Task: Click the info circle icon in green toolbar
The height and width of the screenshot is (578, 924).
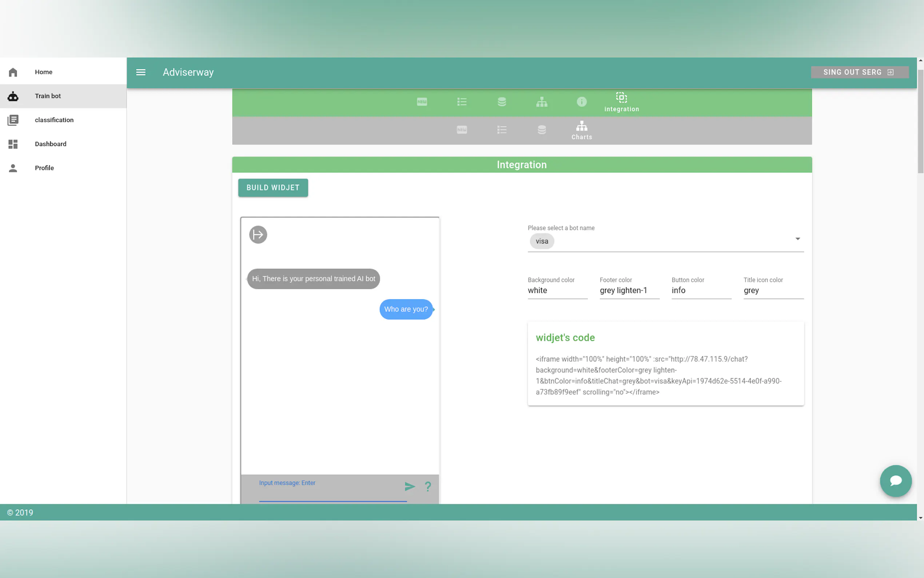Action: (x=581, y=102)
